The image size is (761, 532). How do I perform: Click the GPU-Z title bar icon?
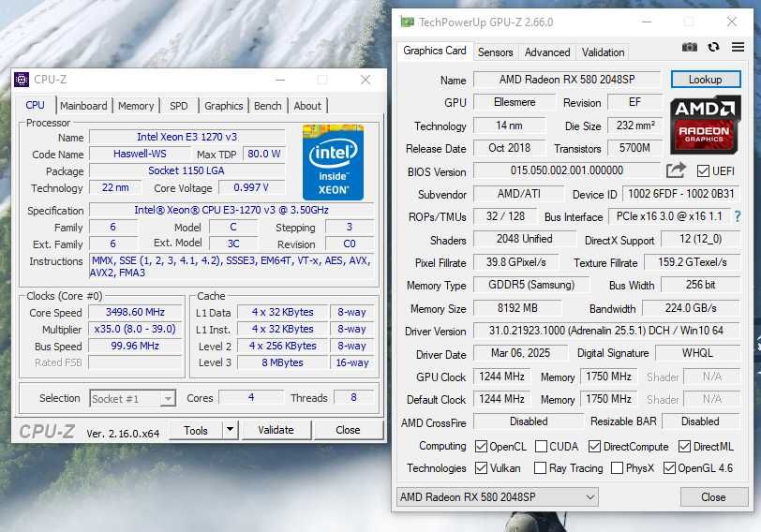pyautogui.click(x=407, y=22)
